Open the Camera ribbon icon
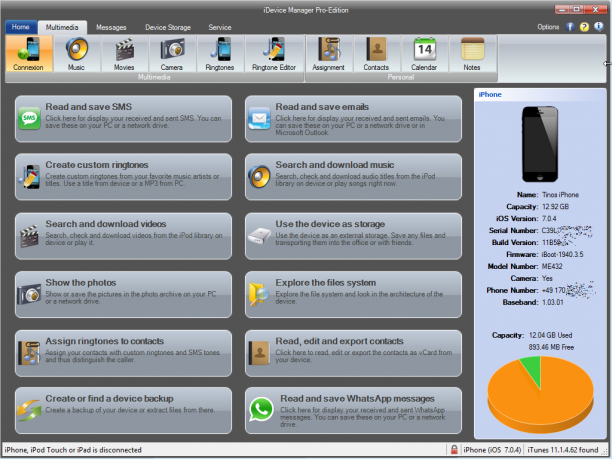 coord(172,54)
